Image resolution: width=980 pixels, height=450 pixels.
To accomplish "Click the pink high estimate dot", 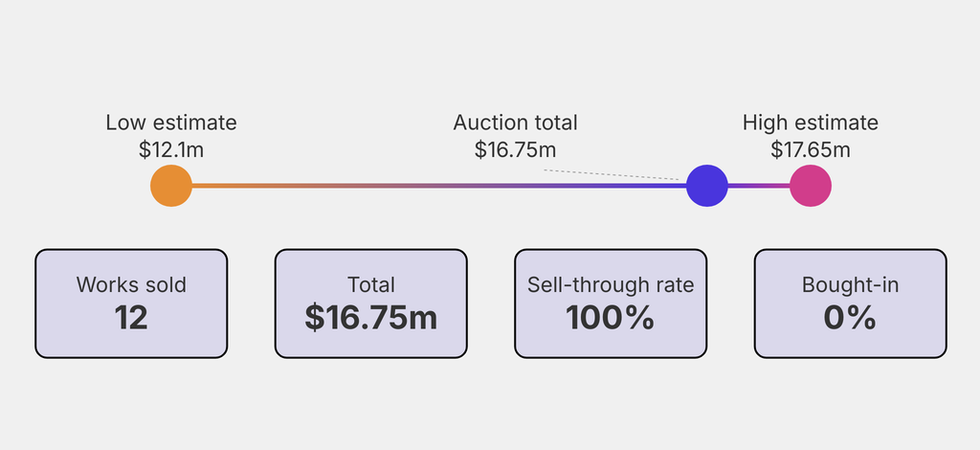I will point(811,186).
